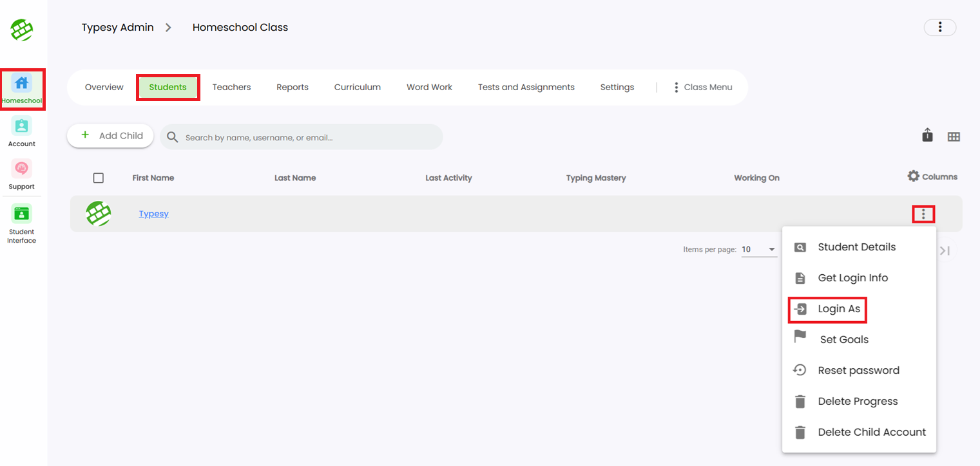Image resolution: width=980 pixels, height=466 pixels.
Task: Click the Delete Child Account trash icon
Action: (x=800, y=432)
